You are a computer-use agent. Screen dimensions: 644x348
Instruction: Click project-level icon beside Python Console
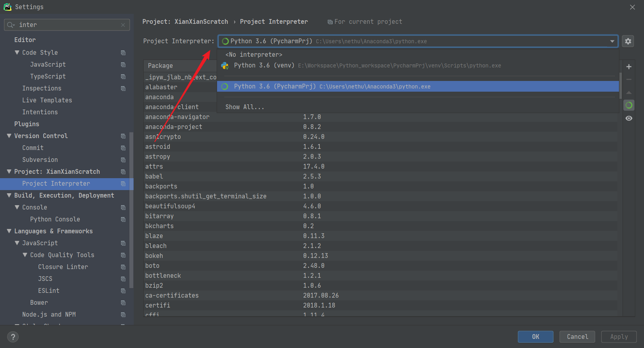click(x=123, y=219)
